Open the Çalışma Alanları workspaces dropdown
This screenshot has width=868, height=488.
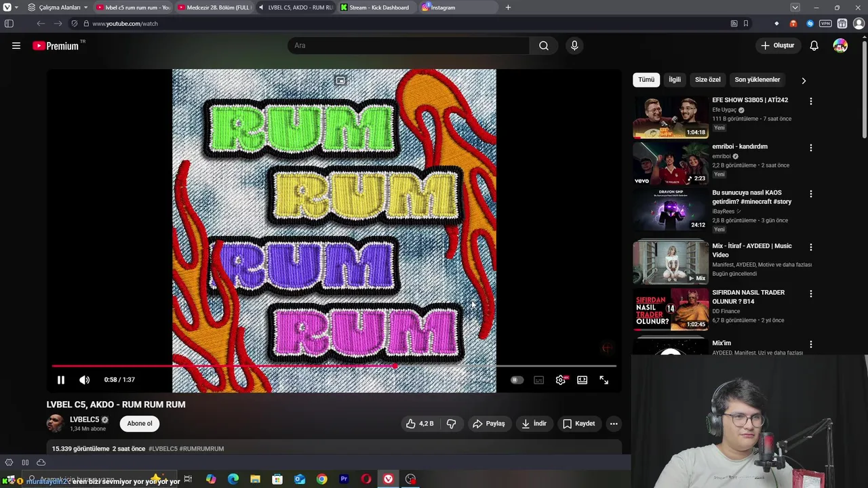point(58,7)
